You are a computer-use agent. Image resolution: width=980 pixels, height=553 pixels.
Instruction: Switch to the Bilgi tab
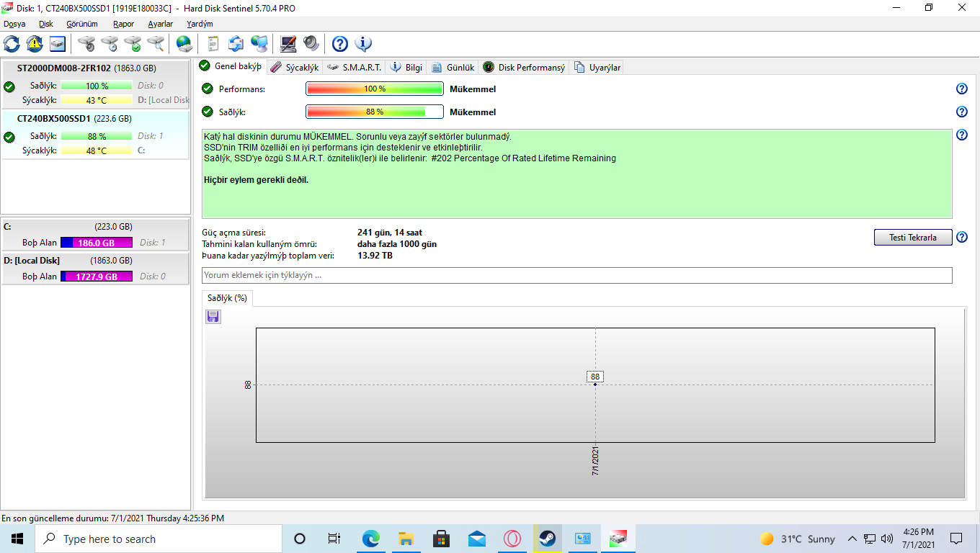point(406,67)
